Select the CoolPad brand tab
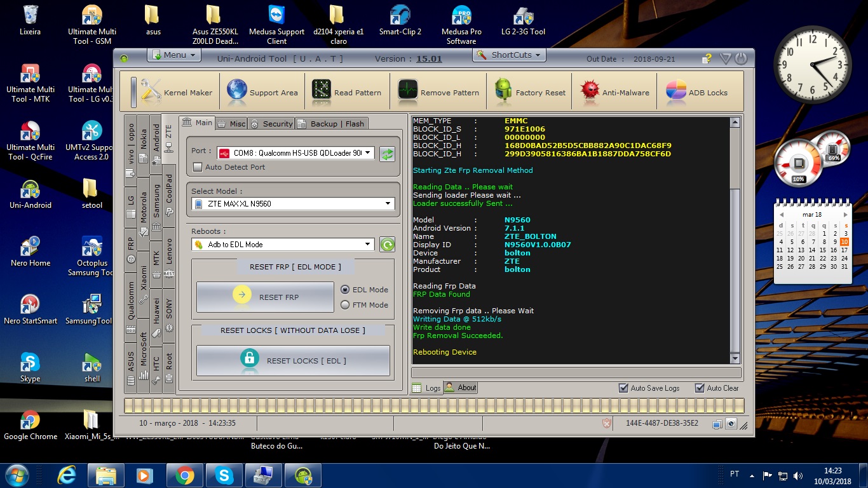The height and width of the screenshot is (488, 868). pyautogui.click(x=168, y=194)
